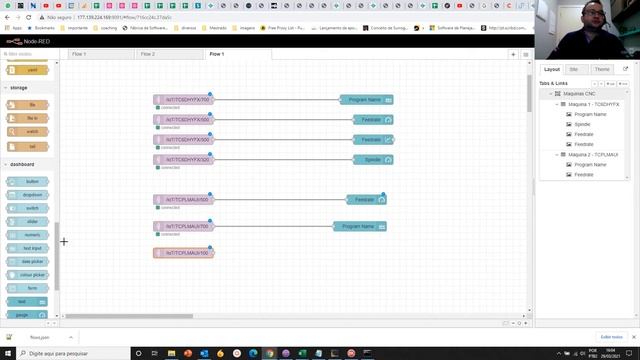Viewport: 640px width, 360px height.
Task: Click the Windows taskbar search box
Action: pos(73,353)
